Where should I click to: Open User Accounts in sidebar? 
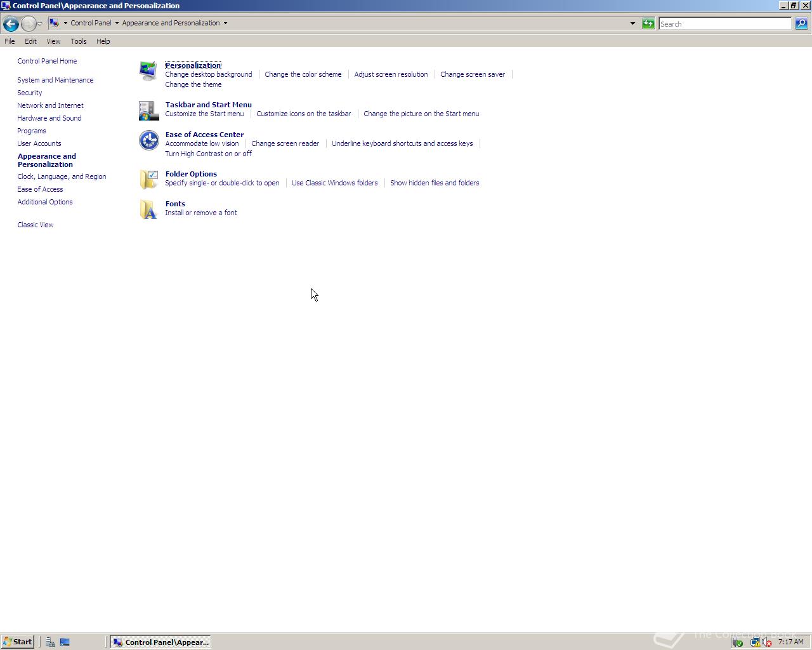pos(39,143)
